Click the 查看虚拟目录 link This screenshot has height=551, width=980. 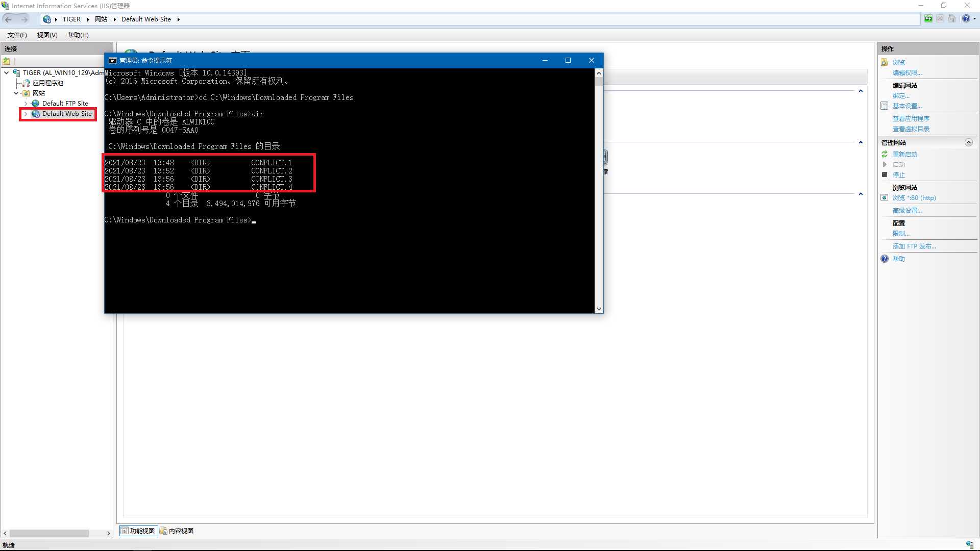point(911,129)
